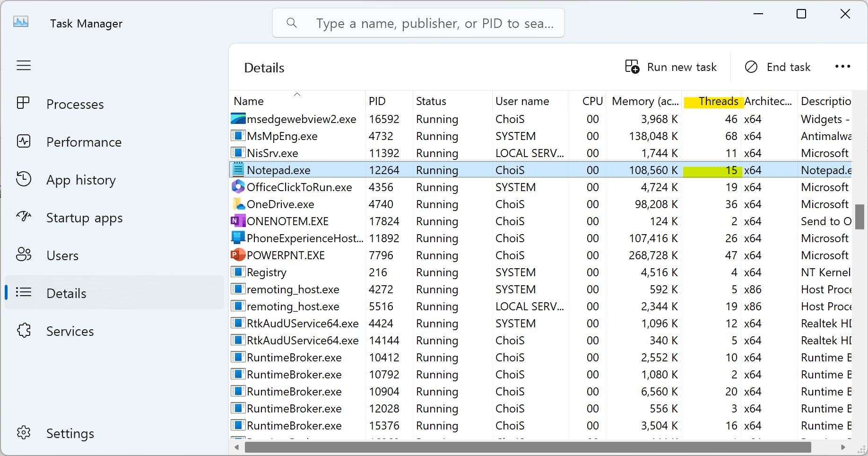Maximize the Task Manager window
This screenshot has height=456, width=868.
801,14
